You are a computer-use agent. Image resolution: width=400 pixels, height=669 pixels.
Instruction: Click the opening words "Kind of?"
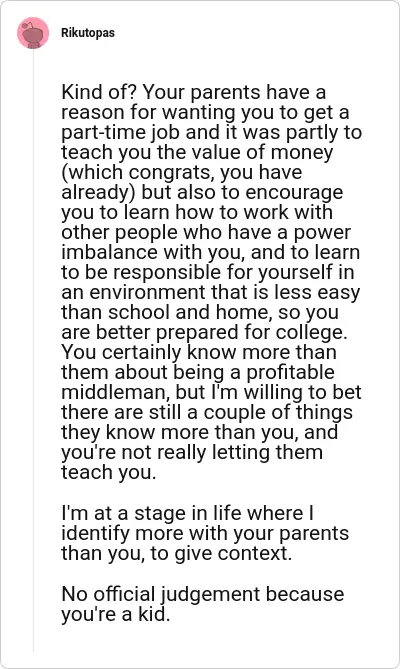[x=99, y=92]
